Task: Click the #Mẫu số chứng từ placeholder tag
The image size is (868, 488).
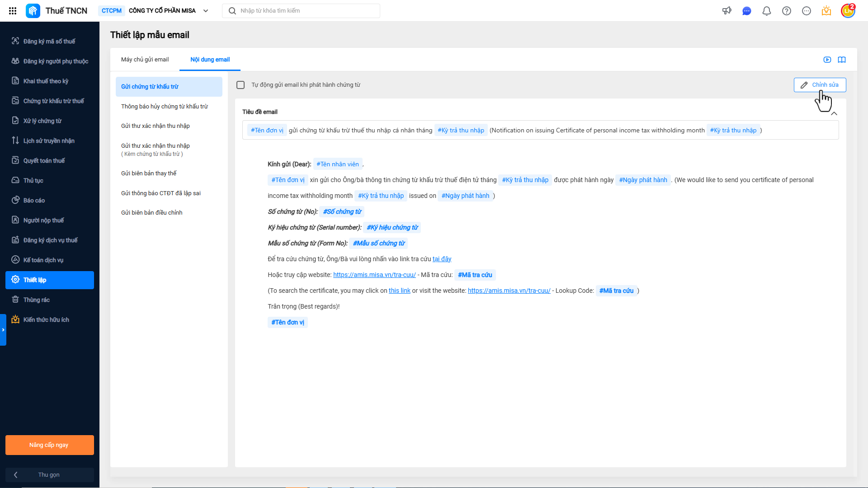Action: [x=379, y=243]
